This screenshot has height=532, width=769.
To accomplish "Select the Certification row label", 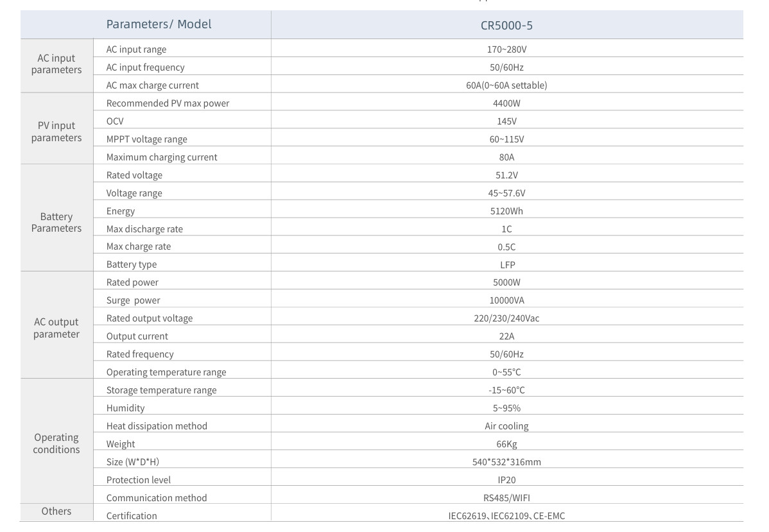I will point(132,516).
